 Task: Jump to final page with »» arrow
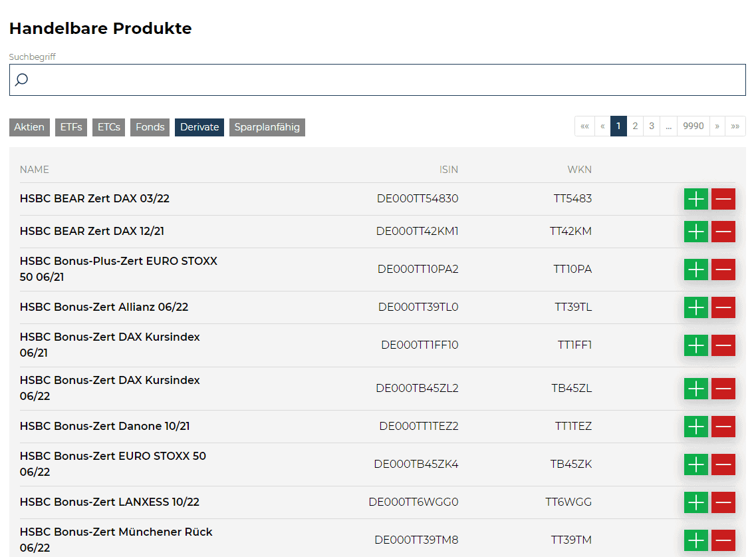(735, 126)
